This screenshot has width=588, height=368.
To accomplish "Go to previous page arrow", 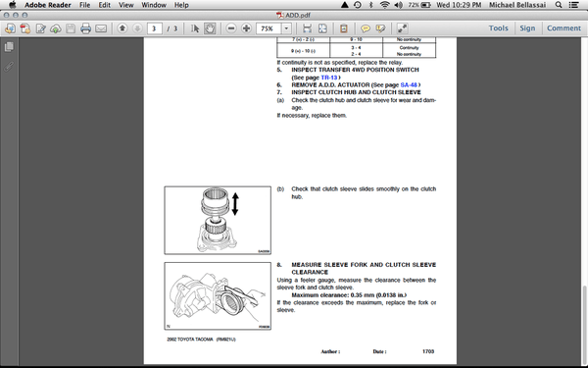I will point(122,28).
